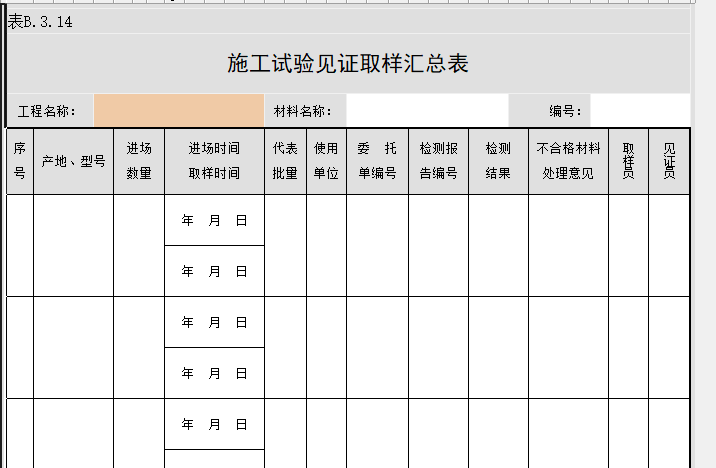Click the orange 工程名称 input cell
This screenshot has height=468, width=716.
(179, 111)
